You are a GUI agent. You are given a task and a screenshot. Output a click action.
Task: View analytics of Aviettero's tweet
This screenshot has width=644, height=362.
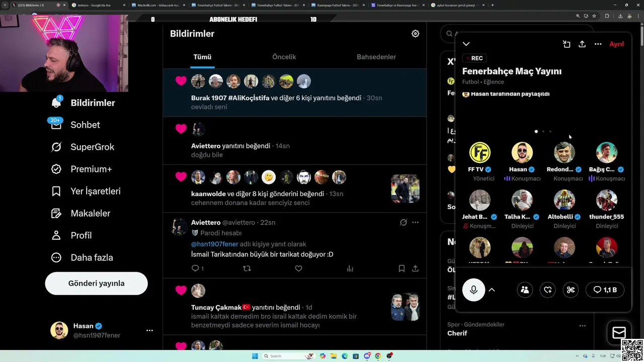[x=350, y=268]
